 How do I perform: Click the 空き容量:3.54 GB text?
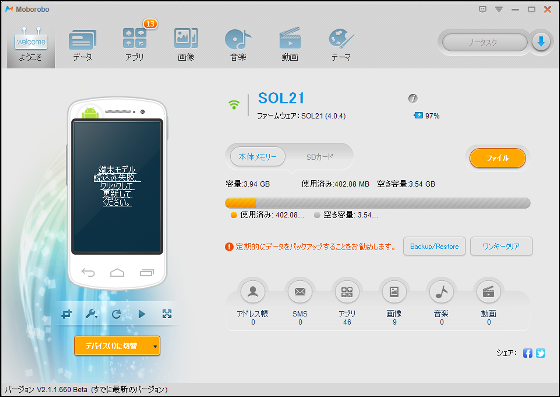[406, 184]
